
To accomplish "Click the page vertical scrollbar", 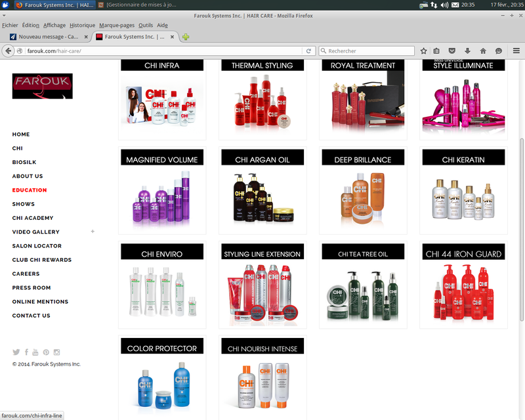I will point(521,230).
